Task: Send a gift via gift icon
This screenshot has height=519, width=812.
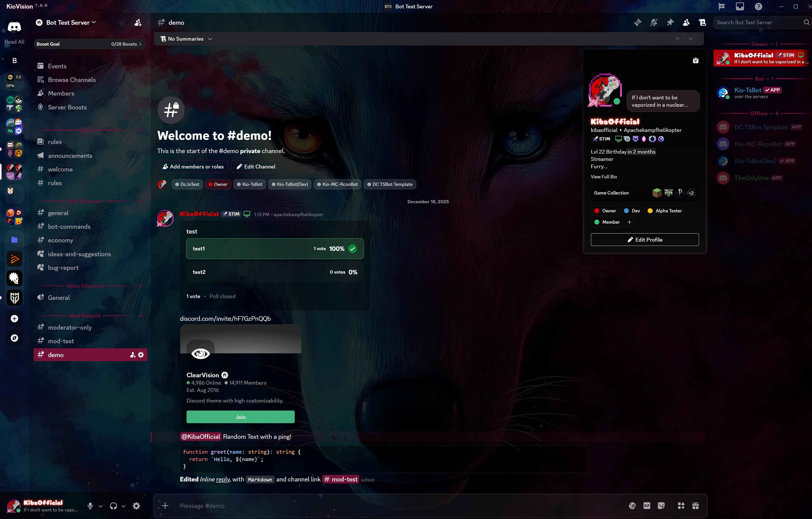Action: point(695,506)
